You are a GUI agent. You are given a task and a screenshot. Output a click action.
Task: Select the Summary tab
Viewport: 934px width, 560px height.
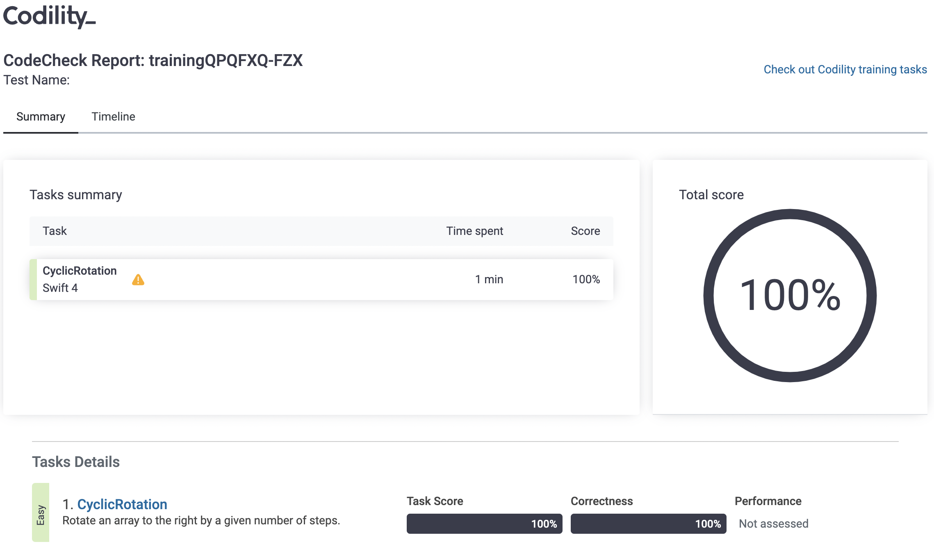[x=41, y=117]
